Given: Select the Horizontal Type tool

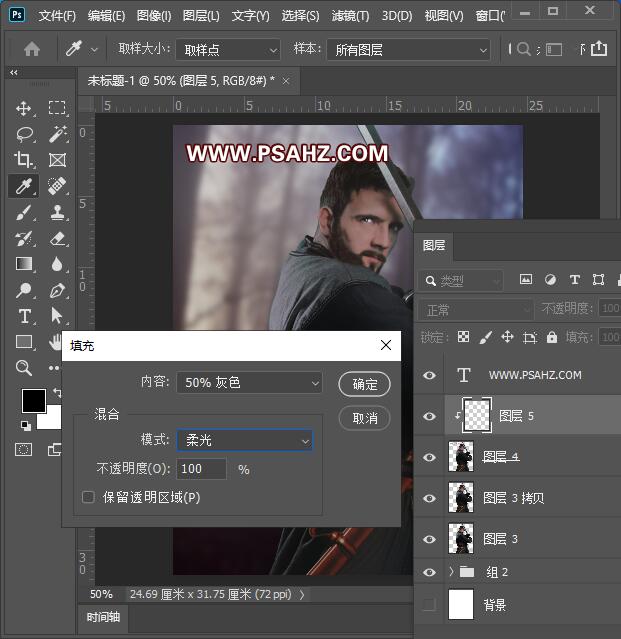Looking at the screenshot, I should [x=24, y=316].
